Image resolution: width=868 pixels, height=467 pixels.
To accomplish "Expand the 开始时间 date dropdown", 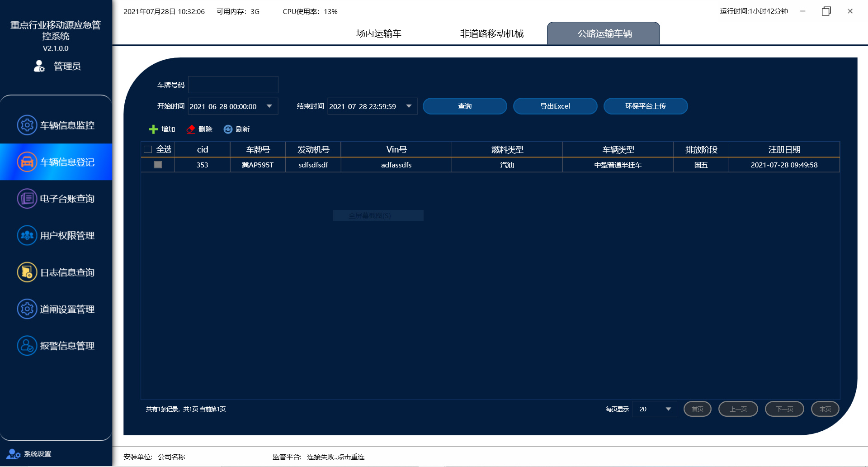I will pyautogui.click(x=269, y=106).
